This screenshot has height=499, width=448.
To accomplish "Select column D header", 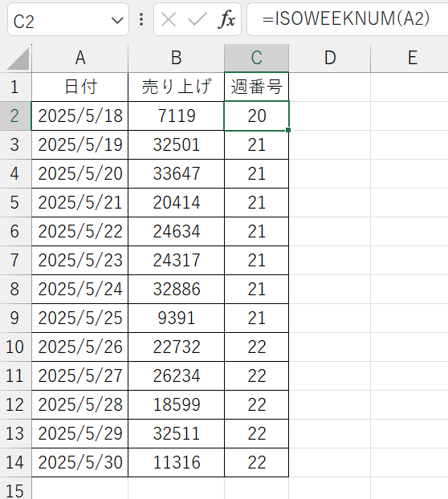I will (330, 59).
